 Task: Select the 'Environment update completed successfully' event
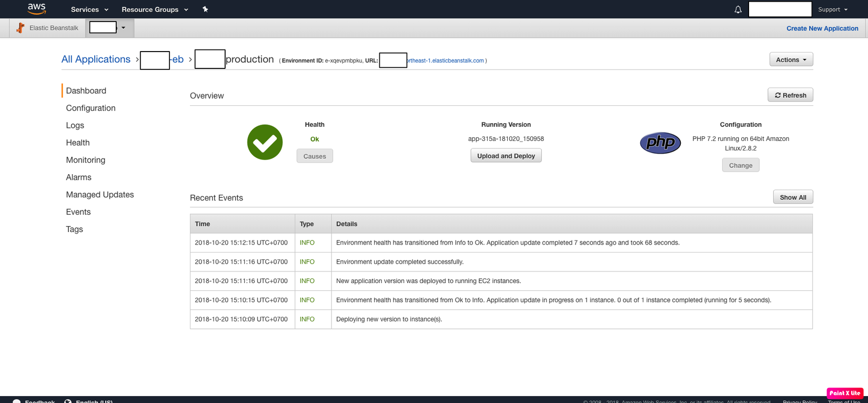point(400,262)
